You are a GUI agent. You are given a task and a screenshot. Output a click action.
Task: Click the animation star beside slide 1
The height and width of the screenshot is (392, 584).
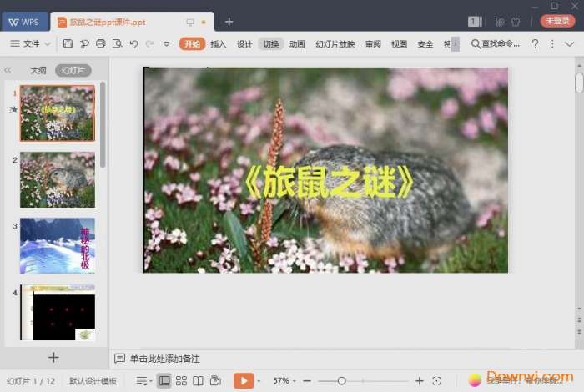[x=14, y=109]
